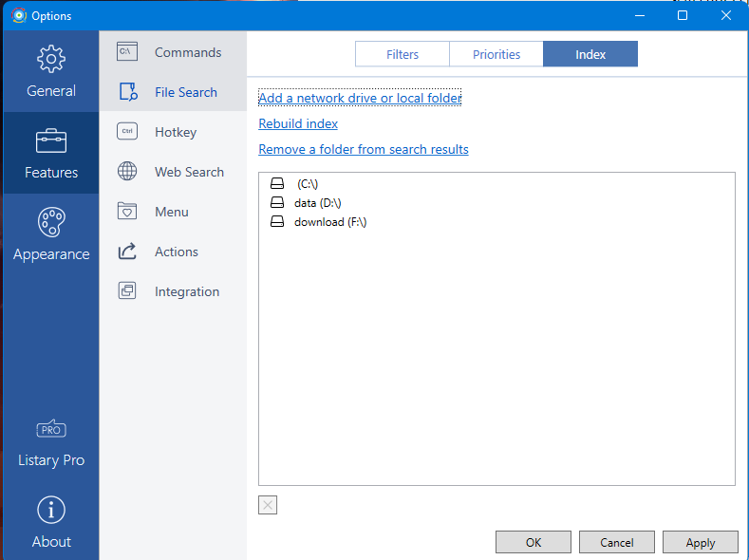The image size is (749, 560).
Task: Click the Listary logo in title bar
Action: pyautogui.click(x=19, y=15)
